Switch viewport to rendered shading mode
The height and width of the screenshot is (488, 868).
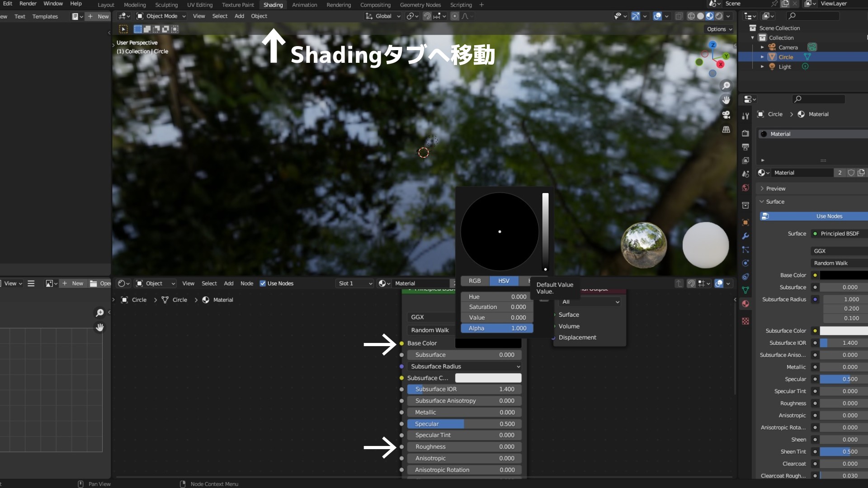pyautogui.click(x=719, y=16)
